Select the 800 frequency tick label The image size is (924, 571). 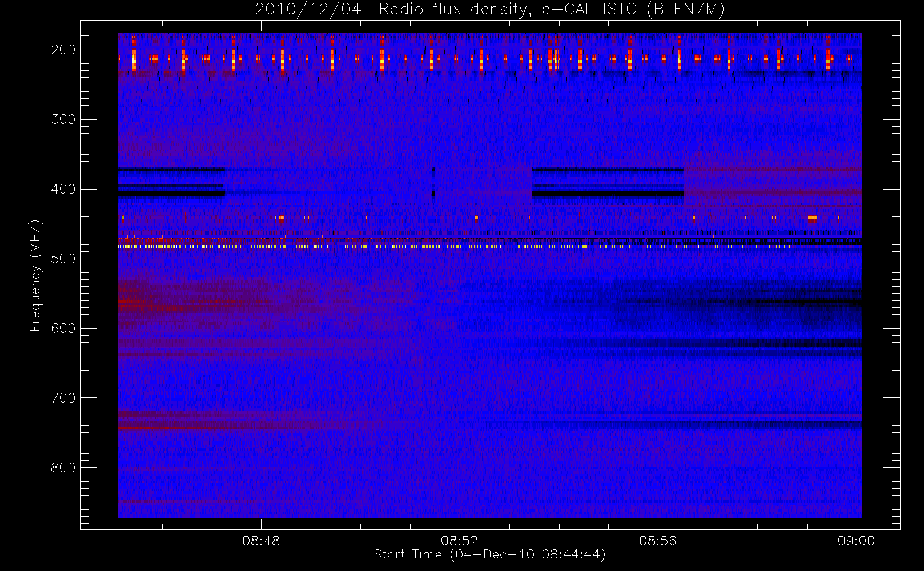(63, 468)
